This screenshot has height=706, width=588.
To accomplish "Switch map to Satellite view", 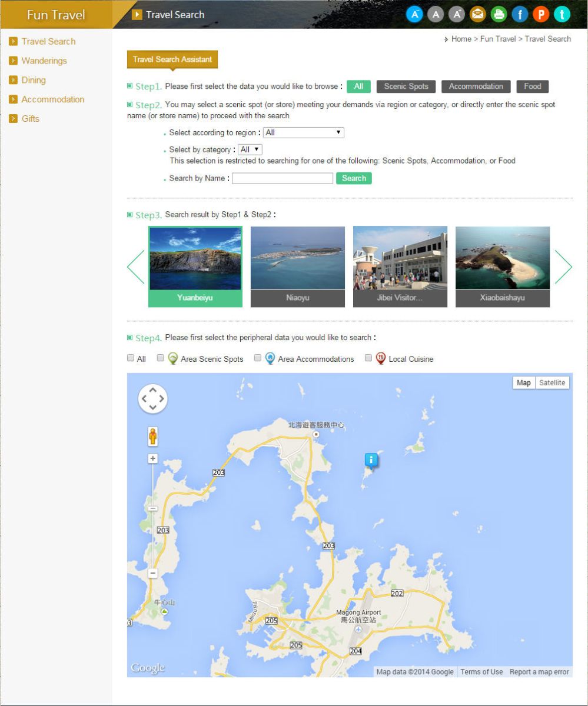I will (x=552, y=383).
